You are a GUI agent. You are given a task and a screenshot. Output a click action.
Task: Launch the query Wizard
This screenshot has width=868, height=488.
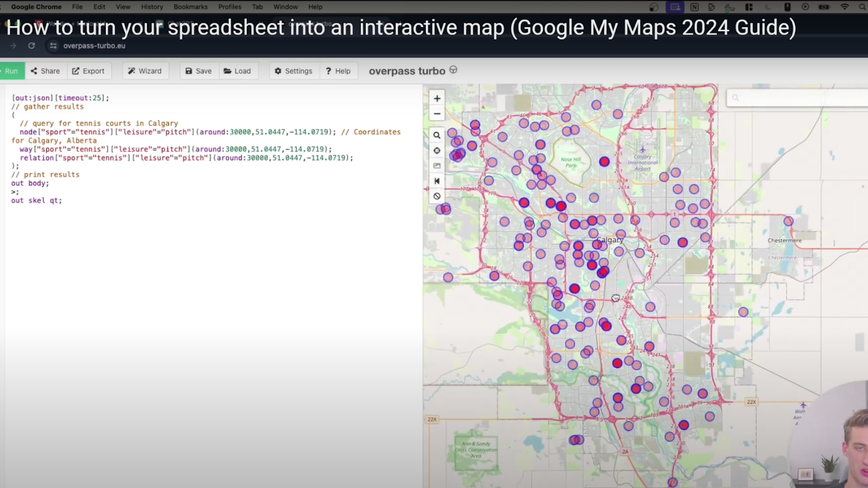tap(145, 71)
